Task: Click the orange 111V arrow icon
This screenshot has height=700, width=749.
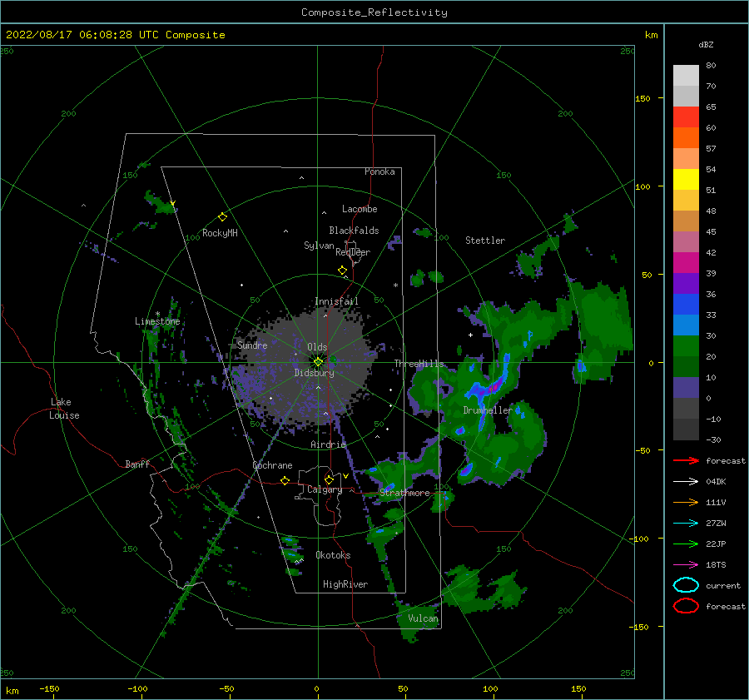Action: [x=686, y=502]
